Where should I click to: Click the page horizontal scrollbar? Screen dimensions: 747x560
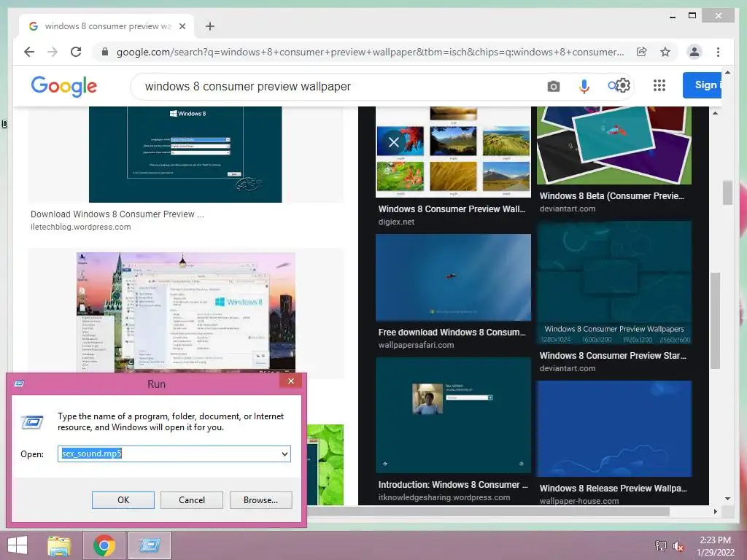(488, 511)
